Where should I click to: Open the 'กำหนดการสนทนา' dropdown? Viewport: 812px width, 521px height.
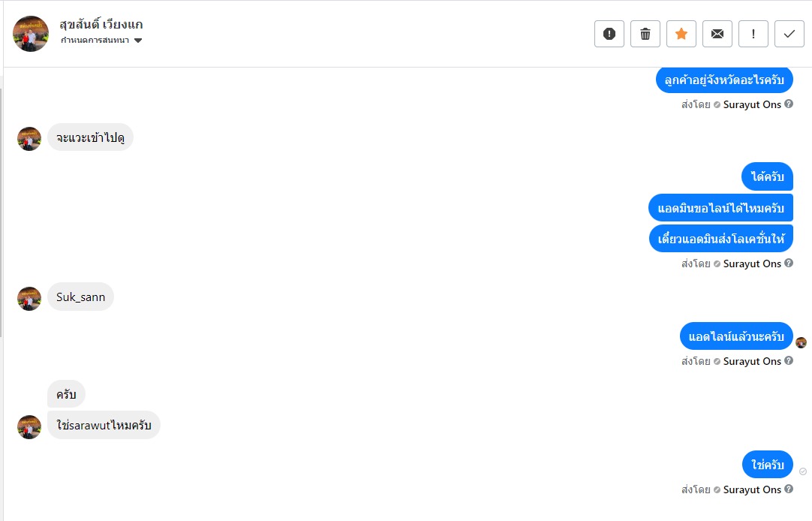pos(95,41)
